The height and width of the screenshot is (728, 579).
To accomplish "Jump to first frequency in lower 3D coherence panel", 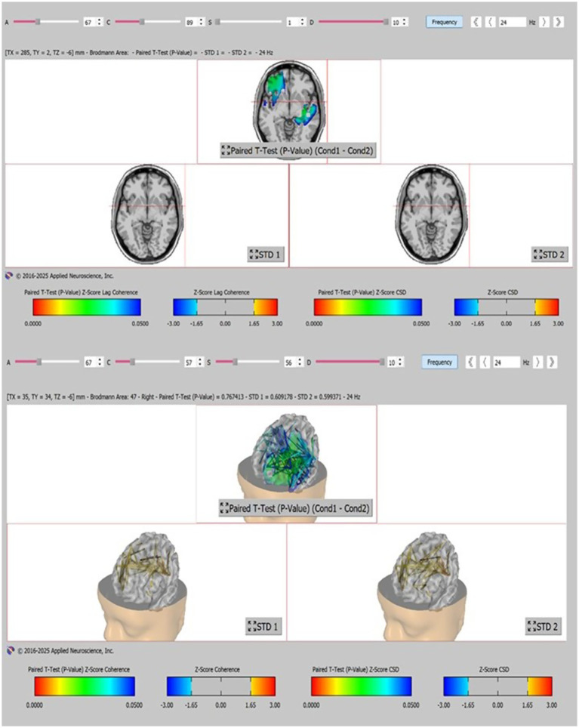I will tap(470, 362).
